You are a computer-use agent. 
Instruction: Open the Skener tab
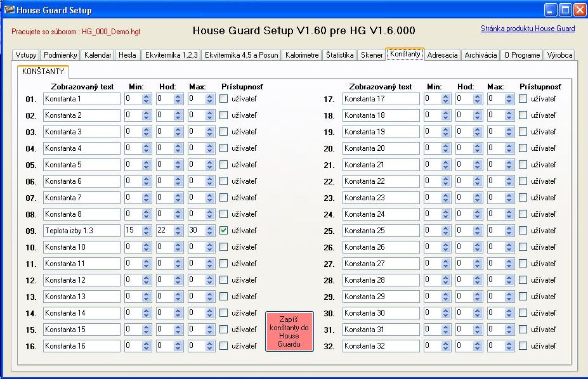(x=372, y=55)
